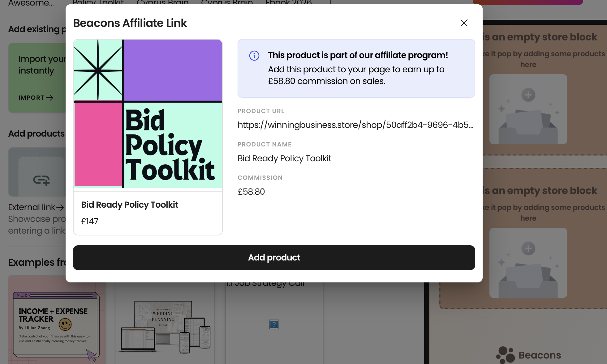Click the plus icon in the lower empty store block
Viewport: 607px width, 364px height.
[528, 248]
